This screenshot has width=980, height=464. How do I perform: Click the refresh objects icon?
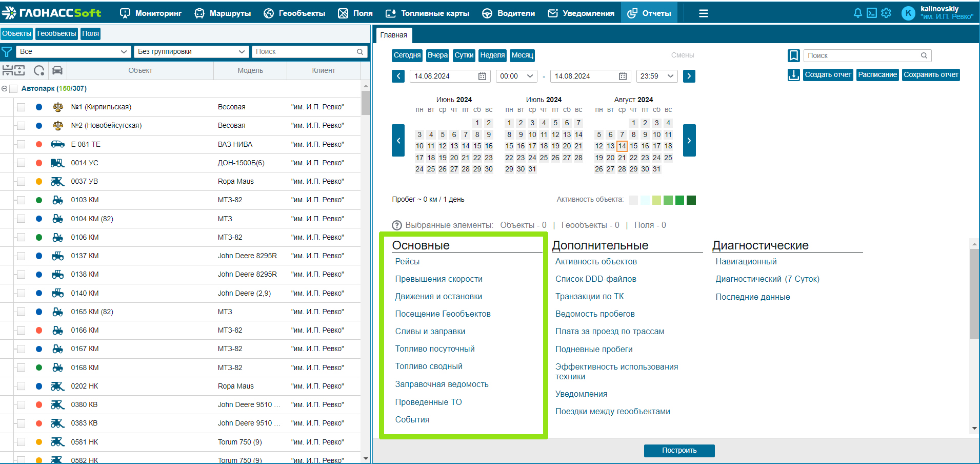(x=39, y=70)
